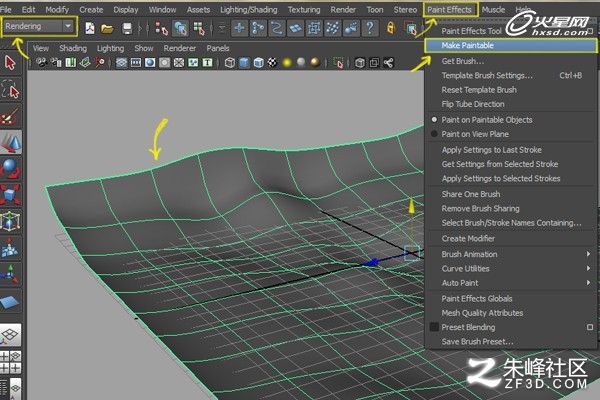Enable use all lights yellow bulb
The width and height of the screenshot is (600, 400).
click(287, 62)
